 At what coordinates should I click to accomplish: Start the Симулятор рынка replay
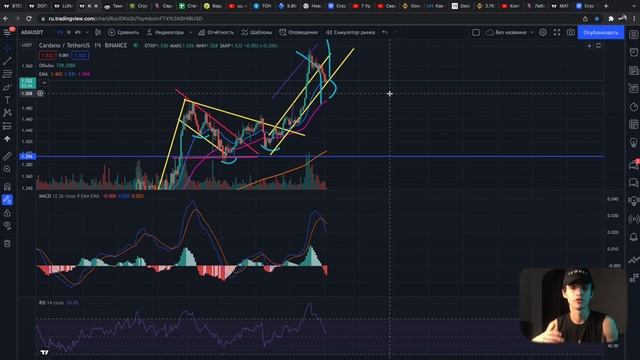[x=351, y=32]
